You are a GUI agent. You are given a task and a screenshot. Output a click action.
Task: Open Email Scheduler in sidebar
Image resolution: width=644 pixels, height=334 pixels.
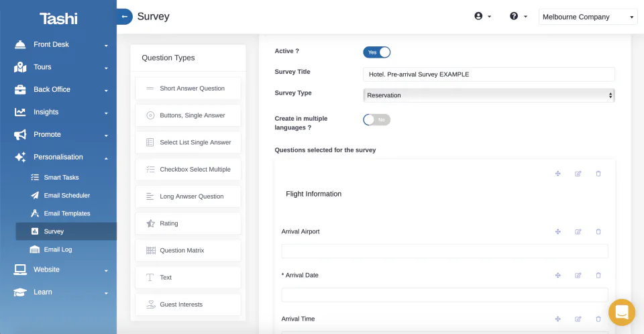(66, 196)
